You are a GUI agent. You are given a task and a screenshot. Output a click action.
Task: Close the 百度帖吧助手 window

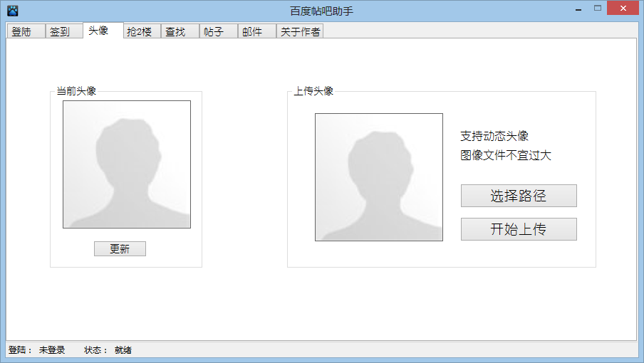click(x=623, y=9)
